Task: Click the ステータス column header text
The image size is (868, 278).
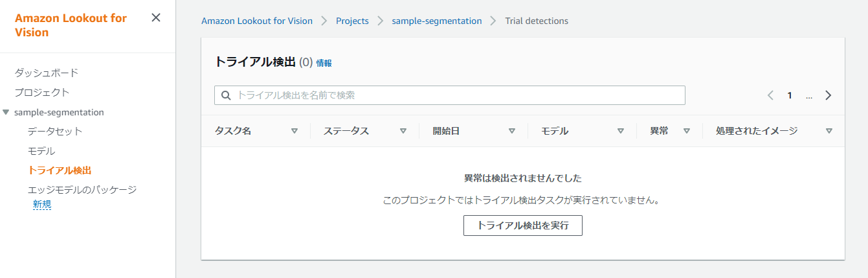Action: 346,131
